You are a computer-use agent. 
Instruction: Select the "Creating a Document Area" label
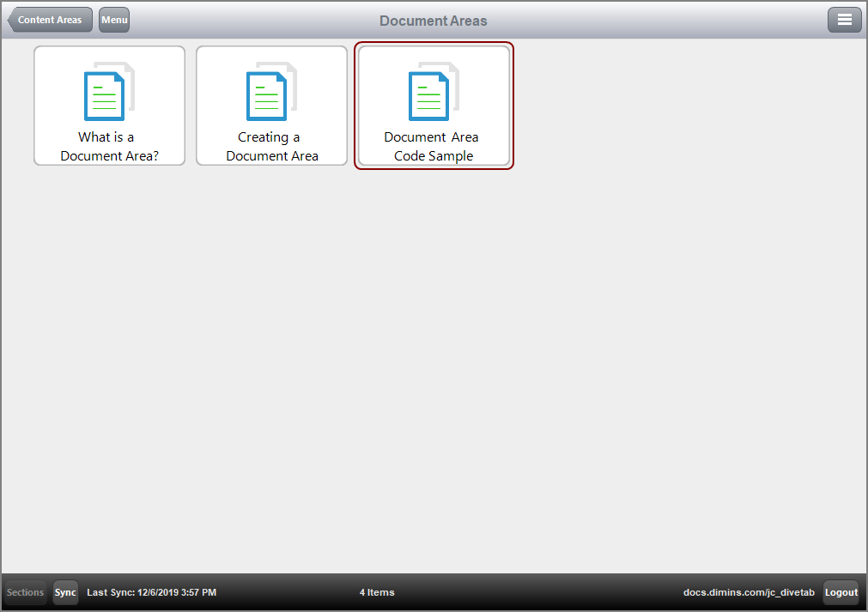click(271, 147)
